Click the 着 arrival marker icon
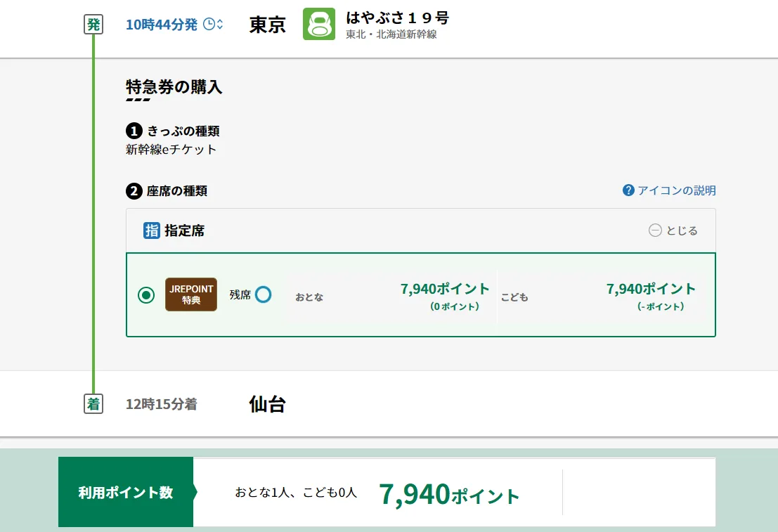The width and height of the screenshot is (778, 532). tap(93, 404)
